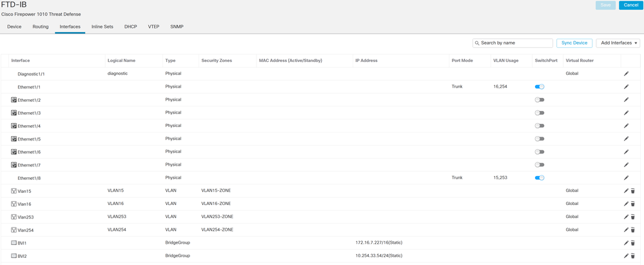Select the Interfaces tab
The height and width of the screenshot is (265, 644).
point(70,26)
